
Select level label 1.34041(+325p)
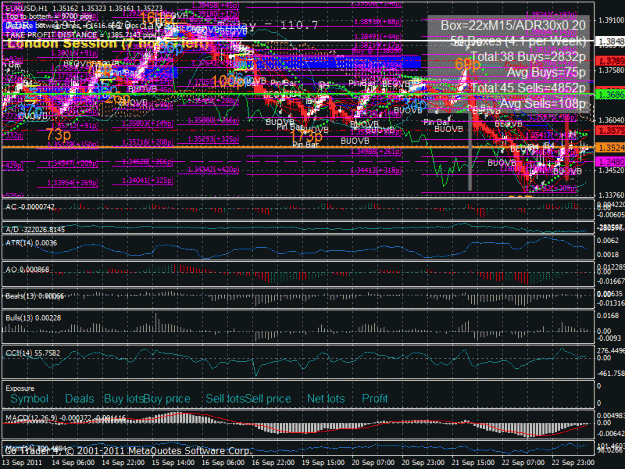tap(148, 181)
